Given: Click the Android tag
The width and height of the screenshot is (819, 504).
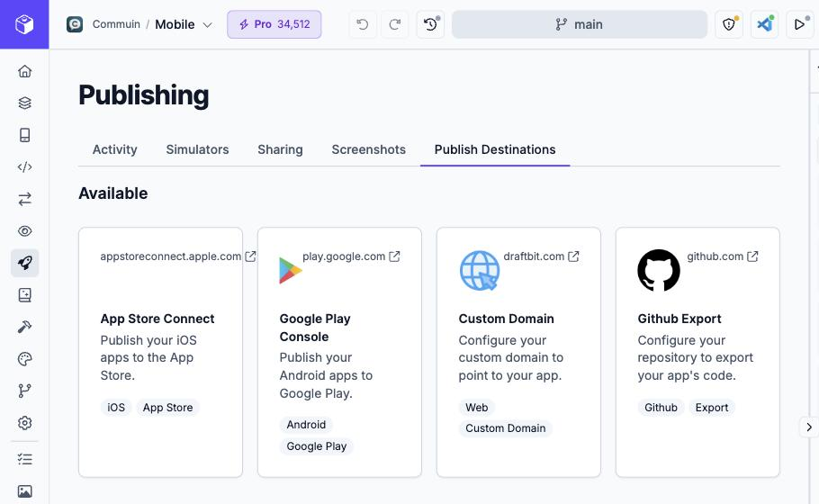Looking at the screenshot, I should coord(306,425).
